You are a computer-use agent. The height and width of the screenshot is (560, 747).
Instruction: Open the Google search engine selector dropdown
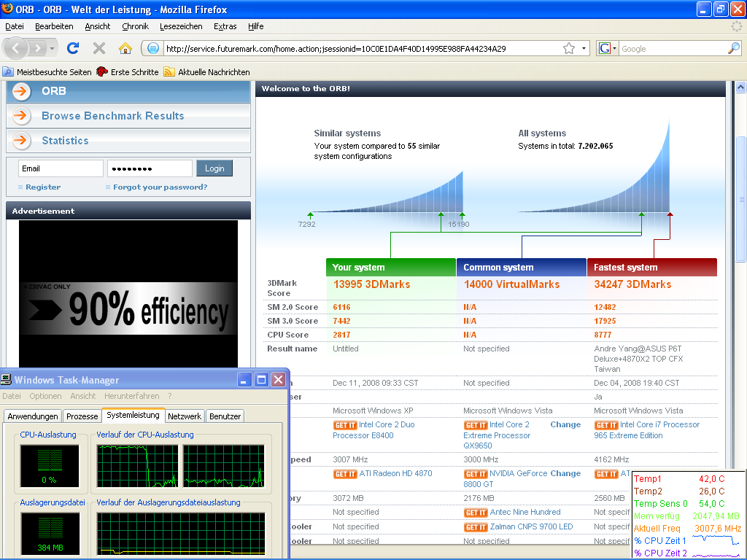pos(608,48)
